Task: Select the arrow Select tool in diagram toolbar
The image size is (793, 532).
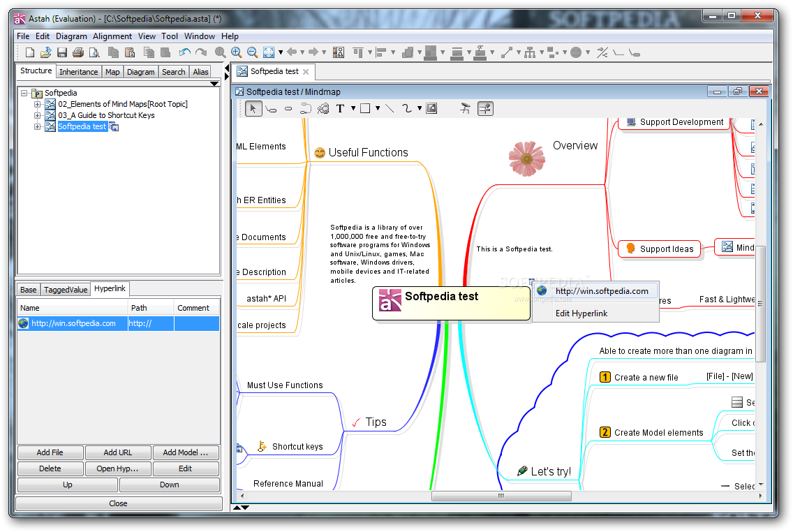Action: click(x=253, y=108)
